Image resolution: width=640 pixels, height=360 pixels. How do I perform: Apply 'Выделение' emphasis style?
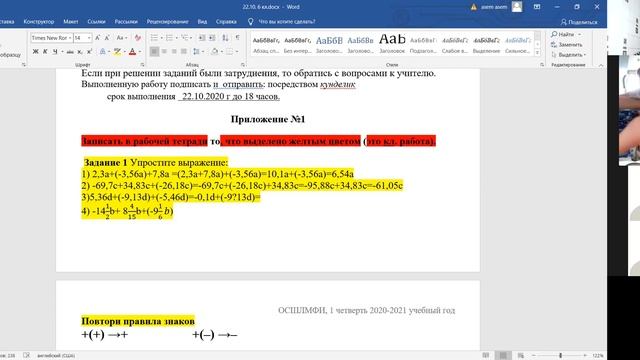click(x=486, y=45)
